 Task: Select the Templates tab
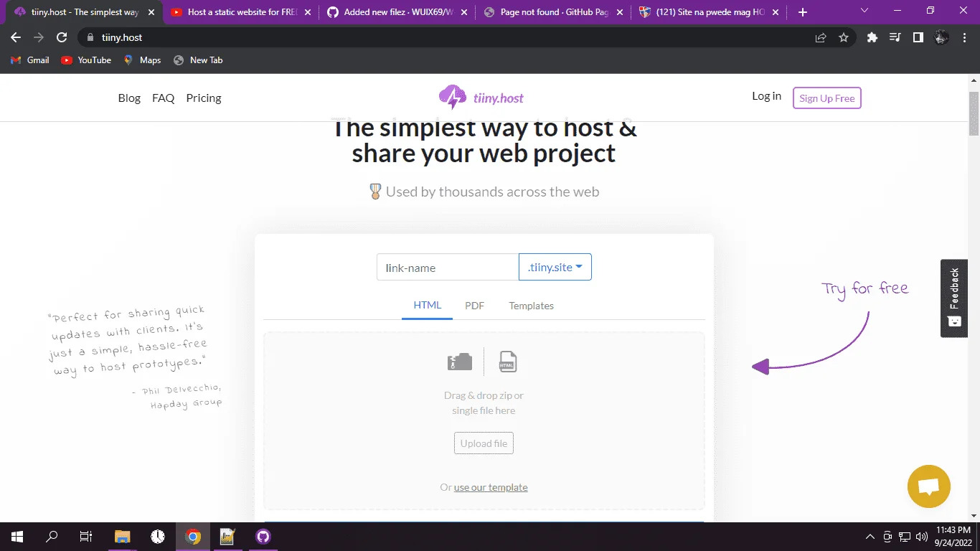(x=532, y=306)
